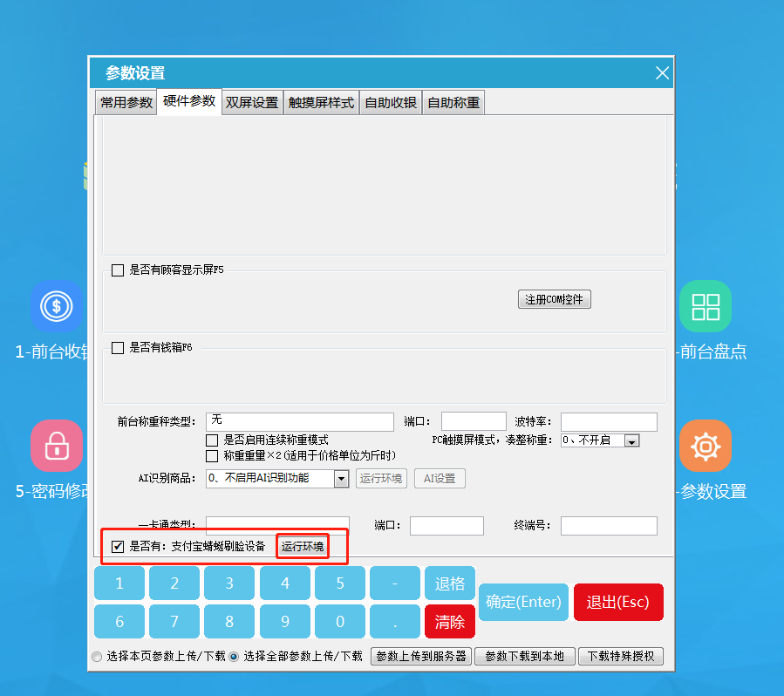Click the 前台称重秤类型 input field
Viewport: 784px width, 696px height.
[x=299, y=422]
